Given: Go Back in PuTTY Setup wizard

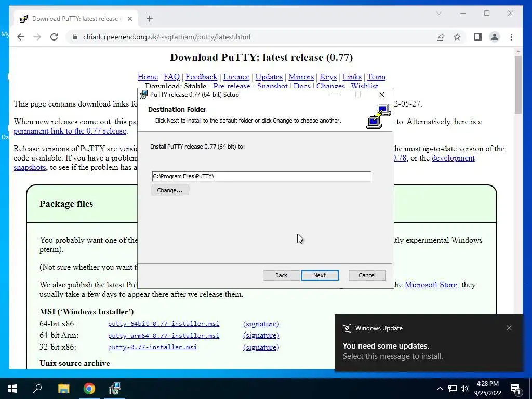Looking at the screenshot, I should [x=281, y=275].
